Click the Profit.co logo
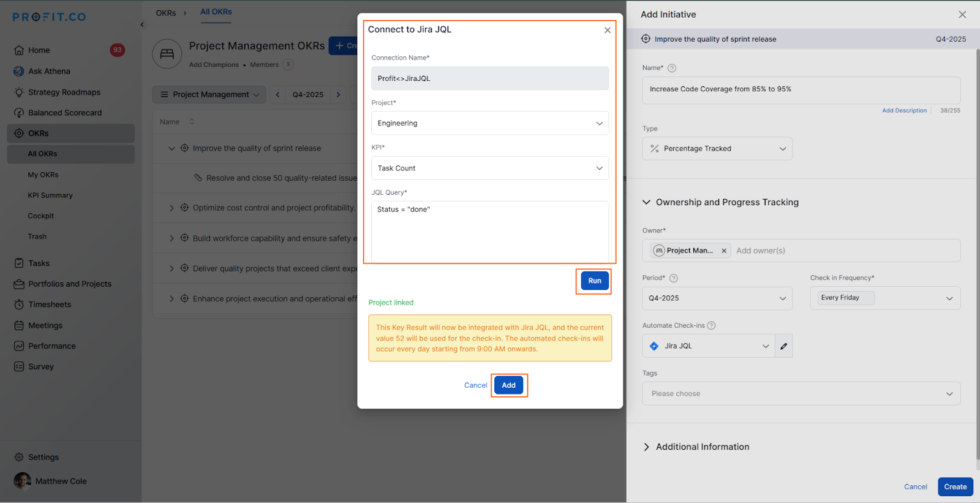The width and height of the screenshot is (980, 503). [x=49, y=17]
